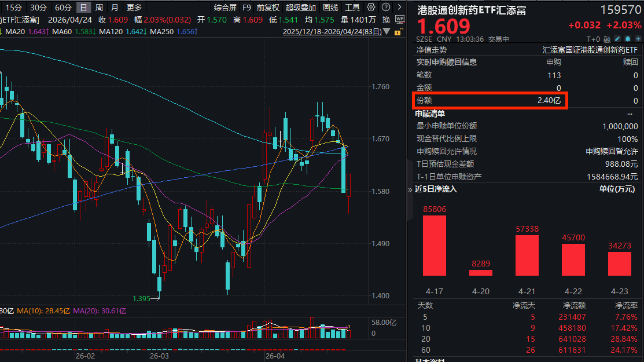Click the question-mark help icon

pos(385,8)
